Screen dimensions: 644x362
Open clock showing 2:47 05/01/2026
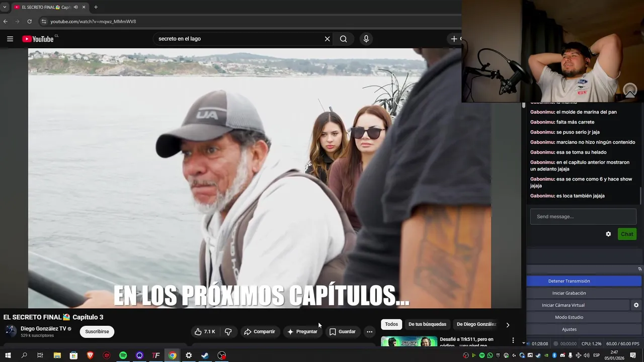(614, 355)
